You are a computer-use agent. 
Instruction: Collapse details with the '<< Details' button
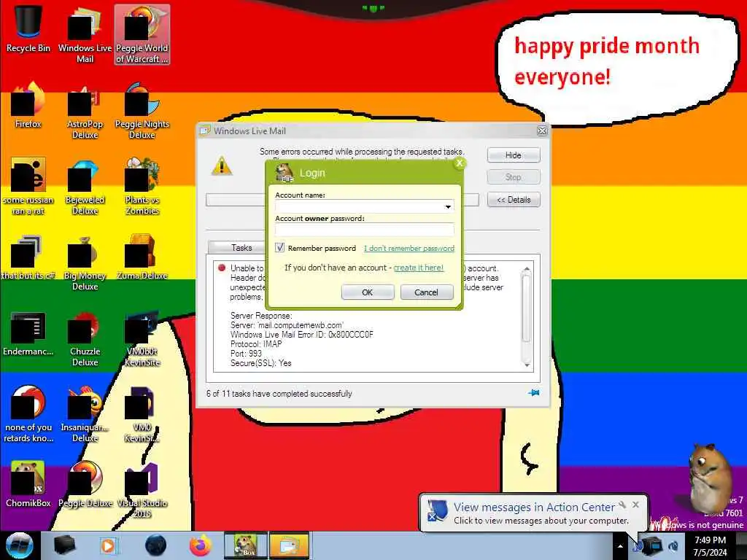pos(514,200)
